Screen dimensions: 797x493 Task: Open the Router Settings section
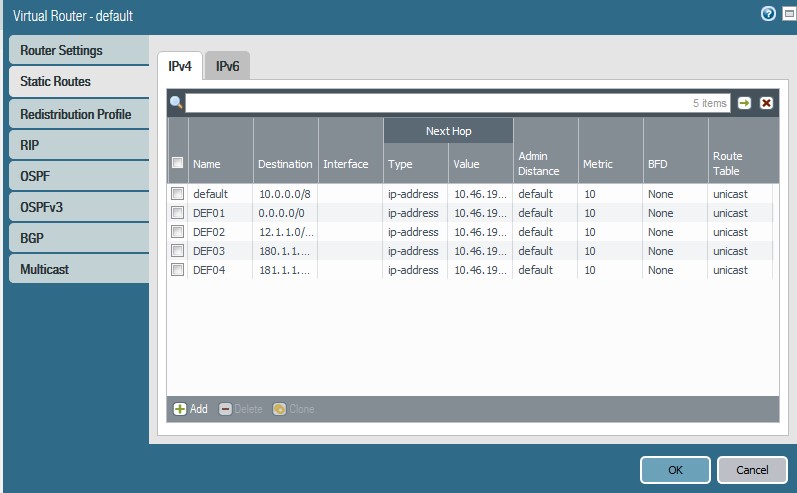(79, 50)
